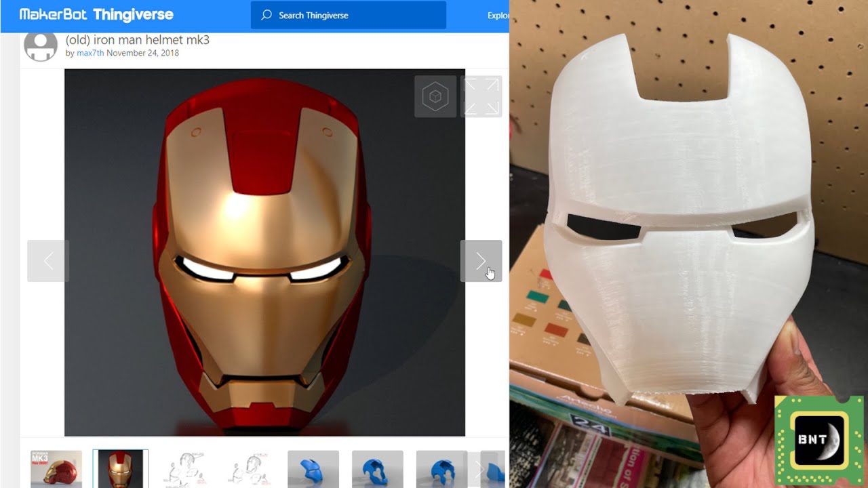Select the first sketch diagram thumbnail
This screenshot has height=488, width=868.
(x=185, y=469)
